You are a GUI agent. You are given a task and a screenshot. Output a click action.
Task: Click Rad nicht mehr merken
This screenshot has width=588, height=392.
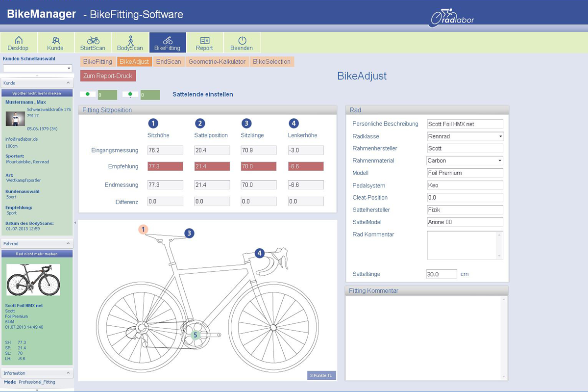[37, 254]
